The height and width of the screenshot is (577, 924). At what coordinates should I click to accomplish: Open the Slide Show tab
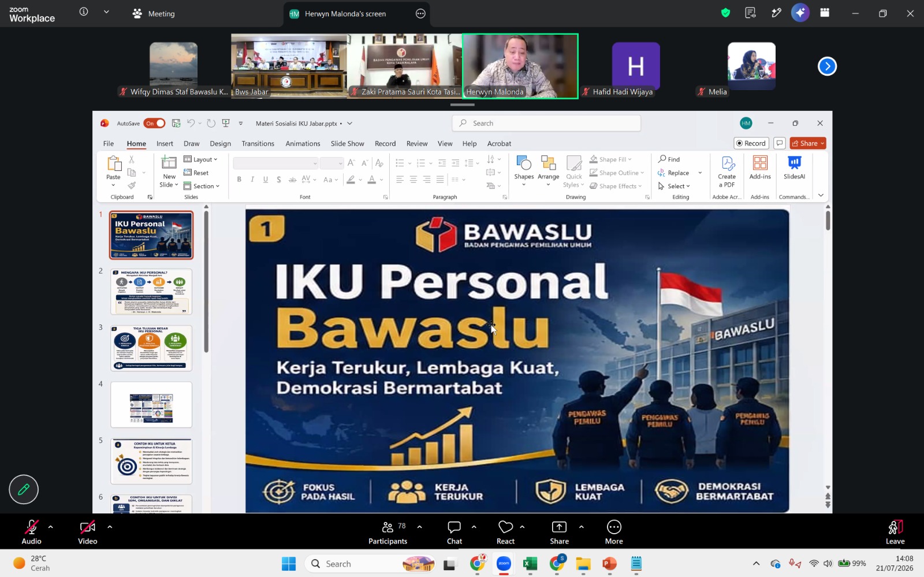point(347,143)
